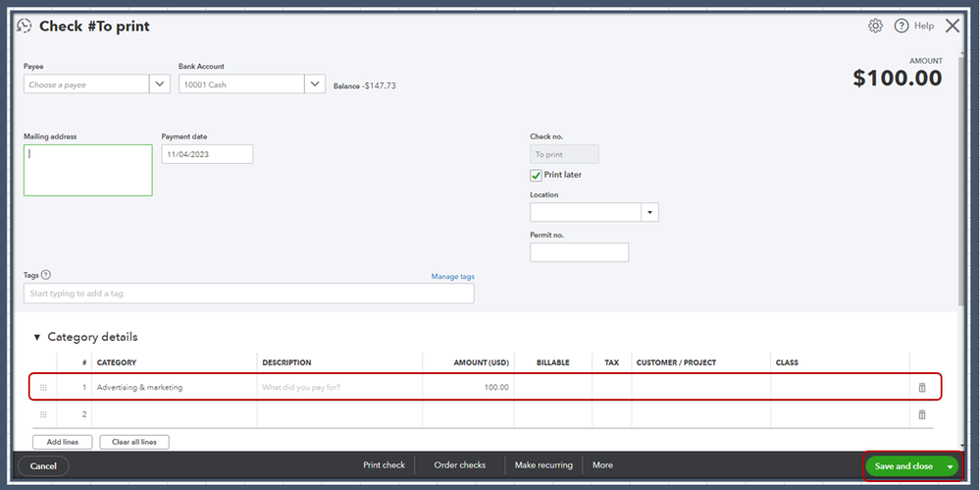This screenshot has width=980, height=490.
Task: Click the Tags input field
Action: click(249, 293)
